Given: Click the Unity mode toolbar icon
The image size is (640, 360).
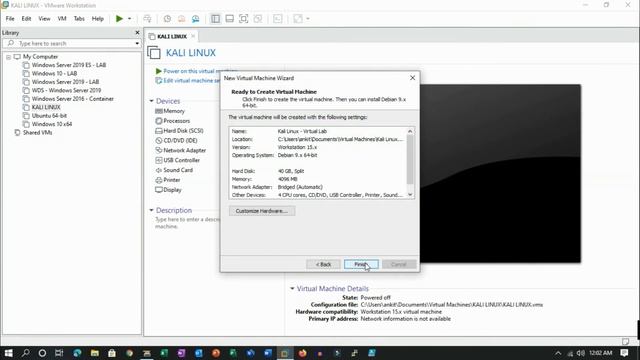Looking at the screenshot, I should (x=258, y=19).
